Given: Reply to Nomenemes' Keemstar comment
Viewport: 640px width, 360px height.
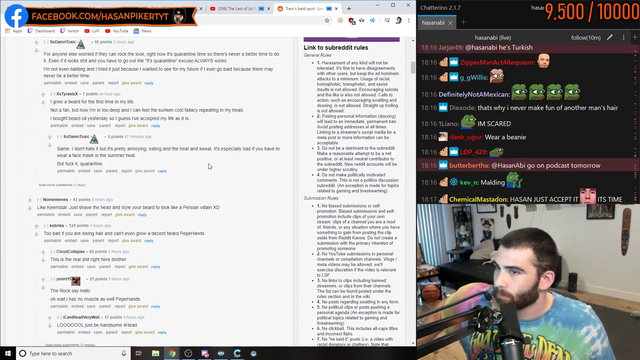Looking at the screenshot, I should coord(142,215).
